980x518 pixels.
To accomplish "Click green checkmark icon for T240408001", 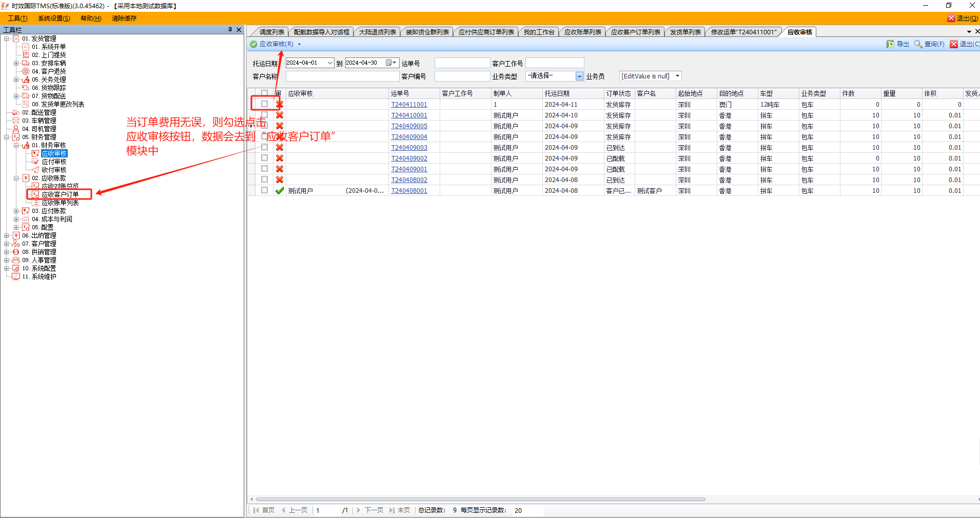I will [x=280, y=191].
